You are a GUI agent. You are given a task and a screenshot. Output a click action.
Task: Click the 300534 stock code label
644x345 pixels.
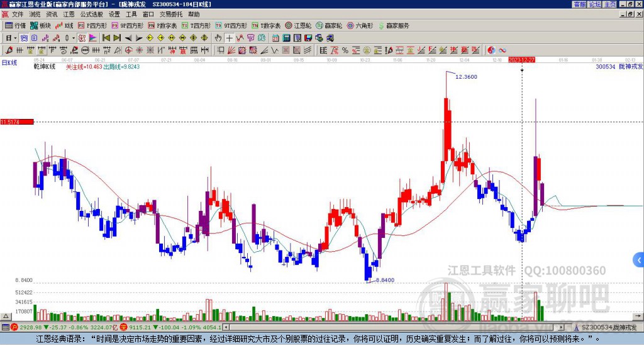coord(606,67)
